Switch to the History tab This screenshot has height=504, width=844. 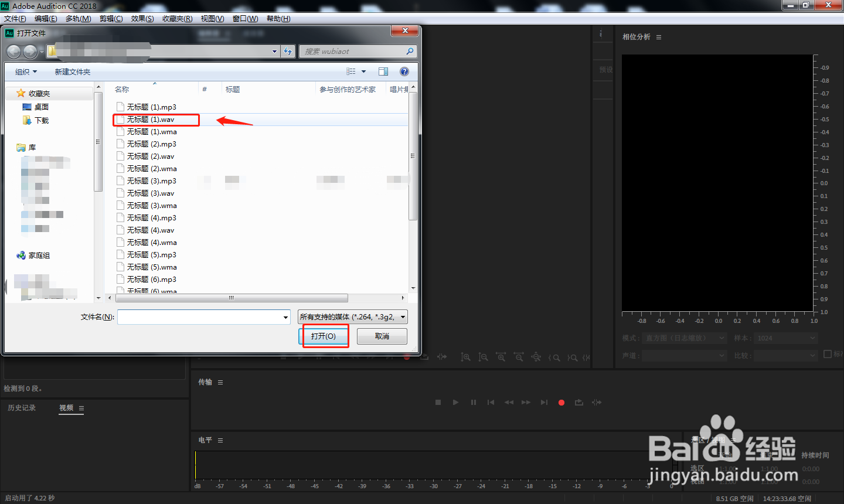tap(22, 408)
